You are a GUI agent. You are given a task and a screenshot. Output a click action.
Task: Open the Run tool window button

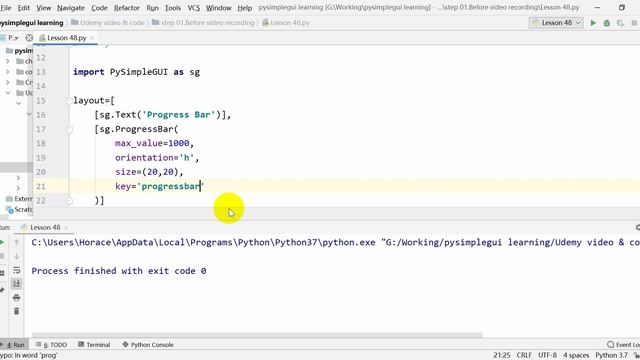click(15, 345)
